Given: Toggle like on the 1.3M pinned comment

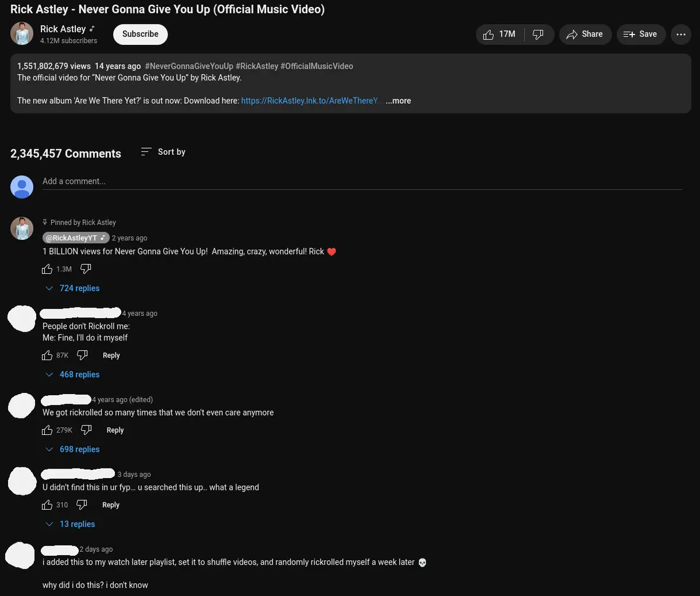Looking at the screenshot, I should (47, 269).
